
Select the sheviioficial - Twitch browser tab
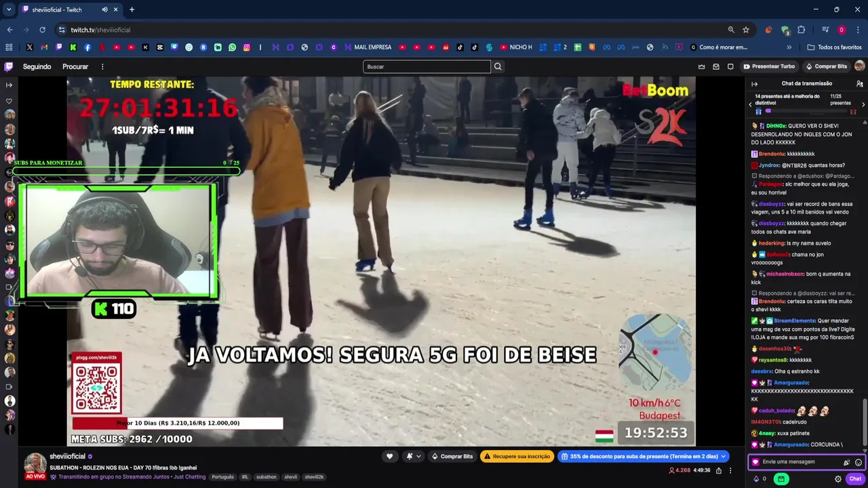pyautogui.click(x=69, y=9)
